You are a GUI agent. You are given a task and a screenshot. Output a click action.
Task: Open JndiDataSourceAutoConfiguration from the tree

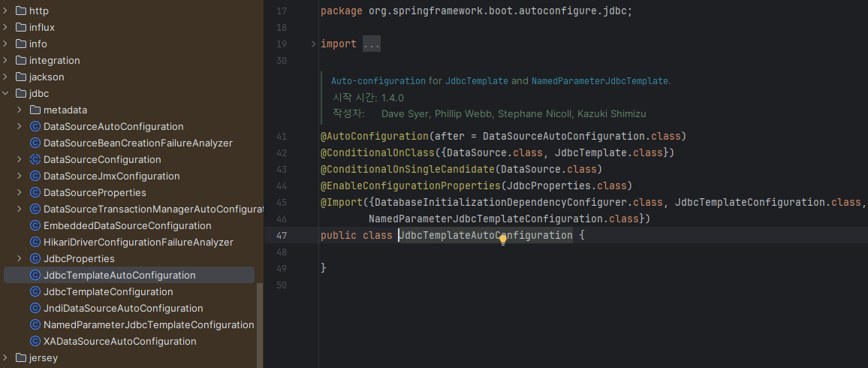[x=123, y=308]
